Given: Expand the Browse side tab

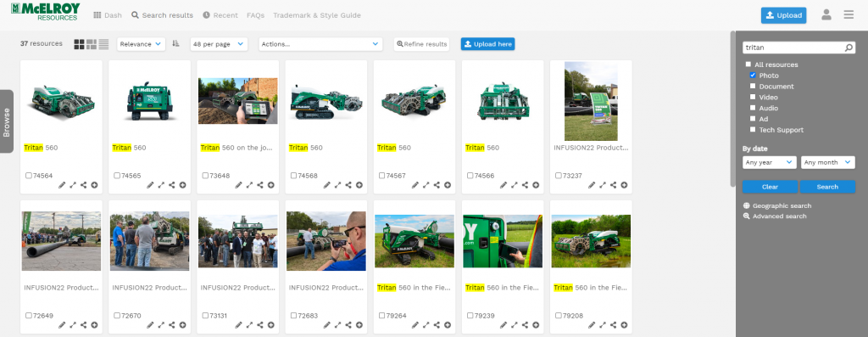Looking at the screenshot, I should click(7, 121).
